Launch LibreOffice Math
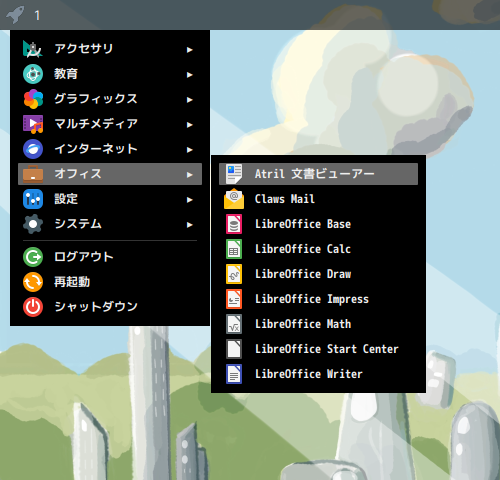This screenshot has height=480, width=500. (318, 324)
